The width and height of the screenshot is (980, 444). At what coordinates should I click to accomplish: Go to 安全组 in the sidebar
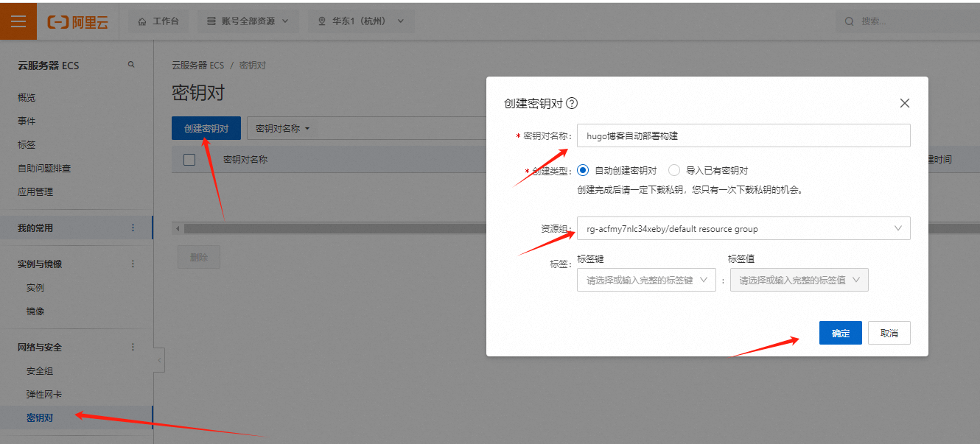(40, 371)
